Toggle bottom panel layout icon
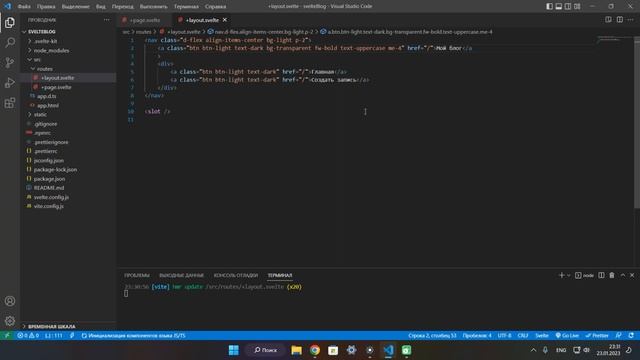 (x=559, y=6)
